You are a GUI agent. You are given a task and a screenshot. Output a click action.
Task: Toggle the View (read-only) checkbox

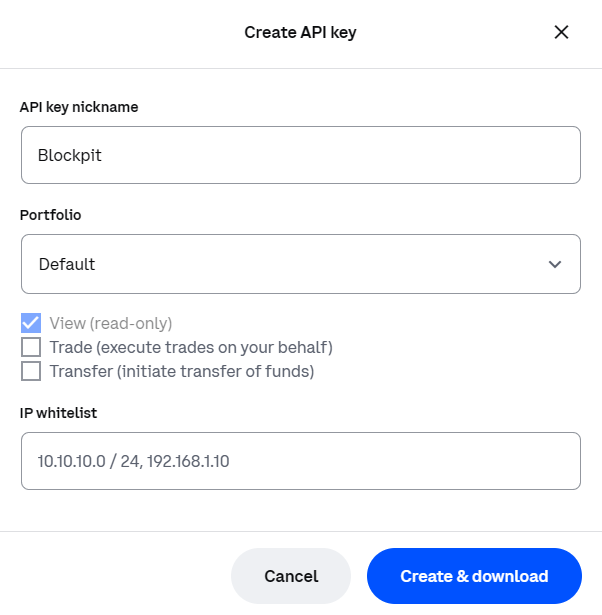click(31, 323)
